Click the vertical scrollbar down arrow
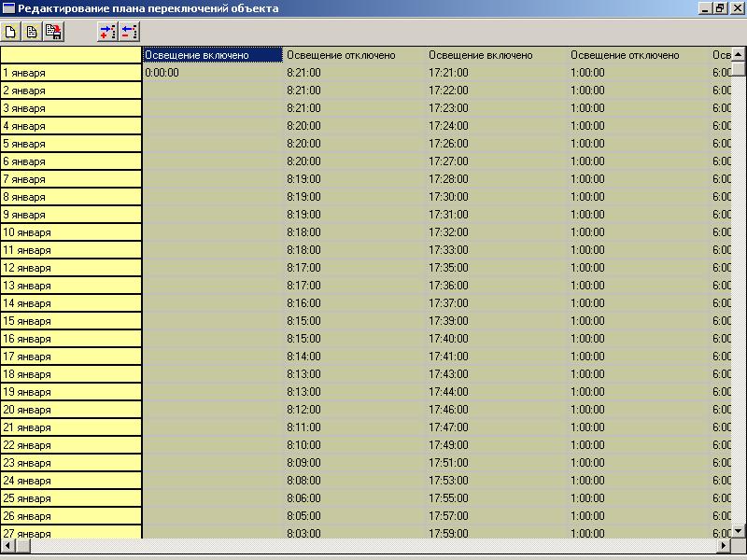Screen dimensions: 747x560 [x=738, y=530]
